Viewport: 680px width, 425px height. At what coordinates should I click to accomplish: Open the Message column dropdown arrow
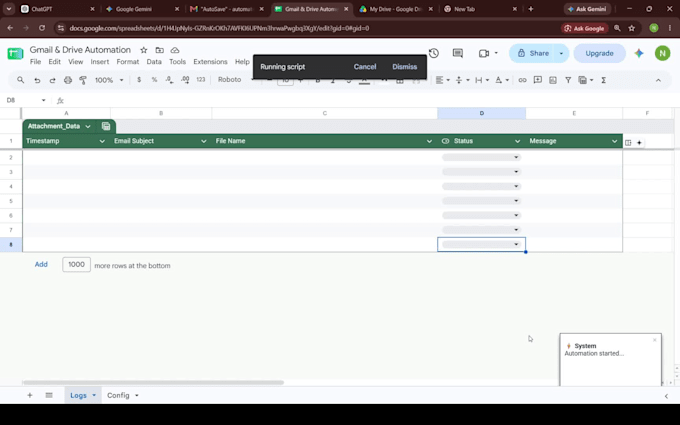pos(614,141)
